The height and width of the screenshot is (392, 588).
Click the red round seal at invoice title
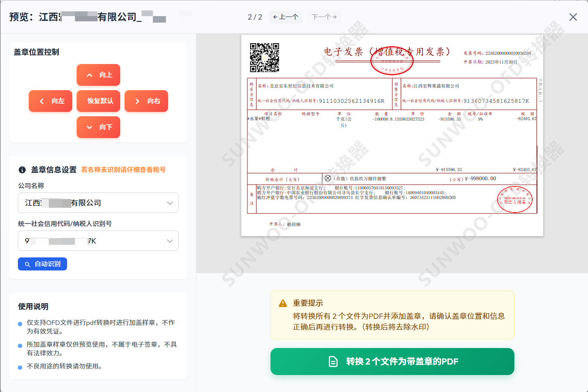(x=392, y=61)
